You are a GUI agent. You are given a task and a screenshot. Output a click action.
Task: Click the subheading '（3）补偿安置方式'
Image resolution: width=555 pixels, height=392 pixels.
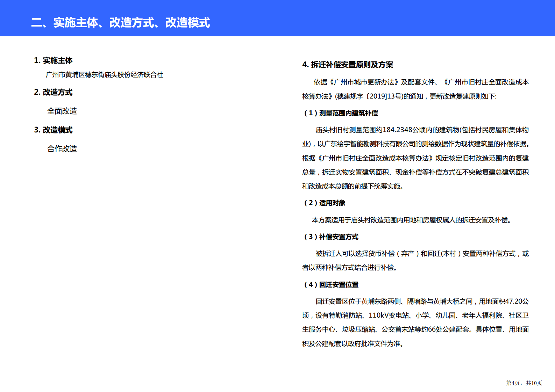pos(331,237)
